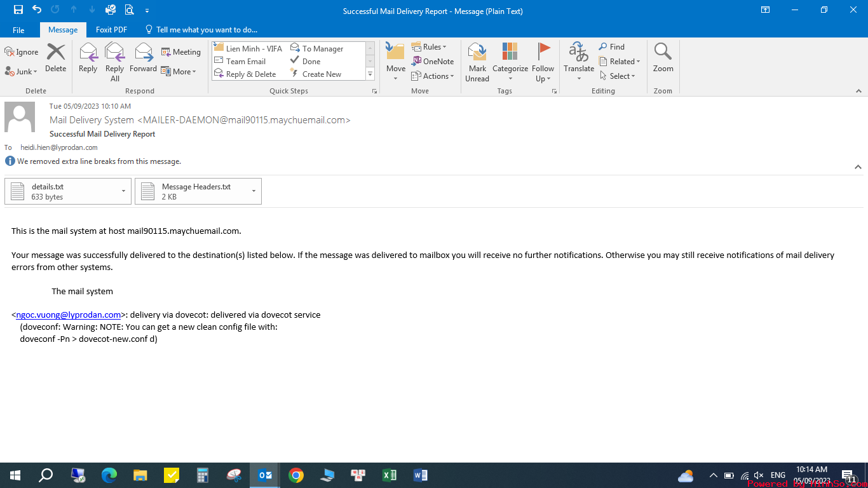Save the message with the floppy disk icon

pos(18,10)
